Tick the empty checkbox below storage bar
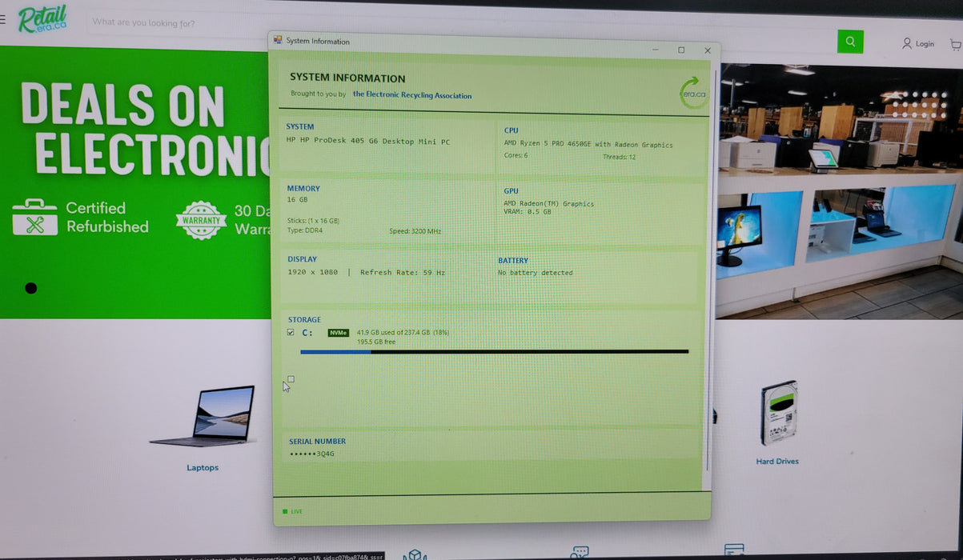The image size is (963, 560). 291,379
